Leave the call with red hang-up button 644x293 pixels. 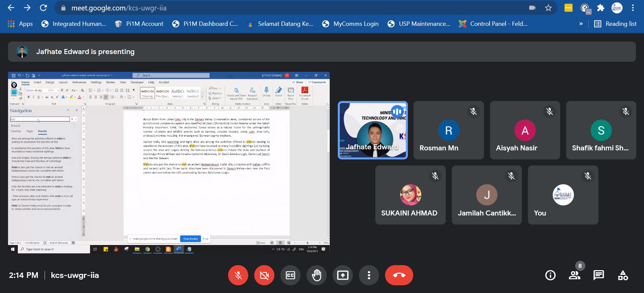[x=399, y=275]
